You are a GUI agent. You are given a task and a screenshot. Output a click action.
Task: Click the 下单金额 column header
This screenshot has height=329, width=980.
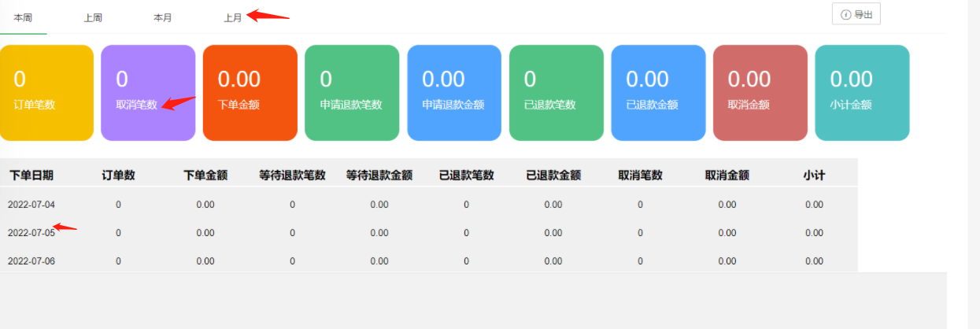(x=205, y=175)
